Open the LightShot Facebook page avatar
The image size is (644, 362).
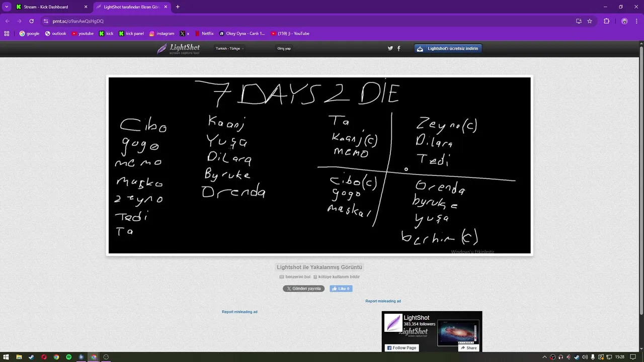(x=393, y=323)
